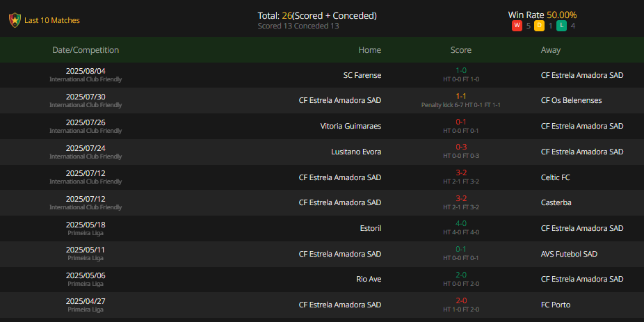Open CF Os Belenenses team link
The width and height of the screenshot is (644, 322).
[x=571, y=100]
